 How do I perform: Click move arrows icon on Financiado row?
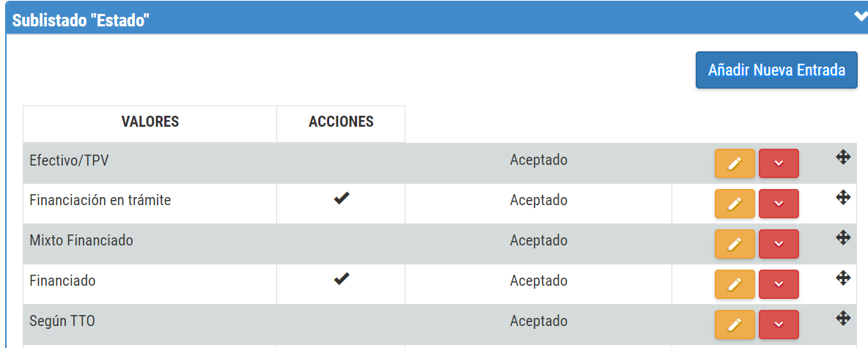click(x=842, y=277)
